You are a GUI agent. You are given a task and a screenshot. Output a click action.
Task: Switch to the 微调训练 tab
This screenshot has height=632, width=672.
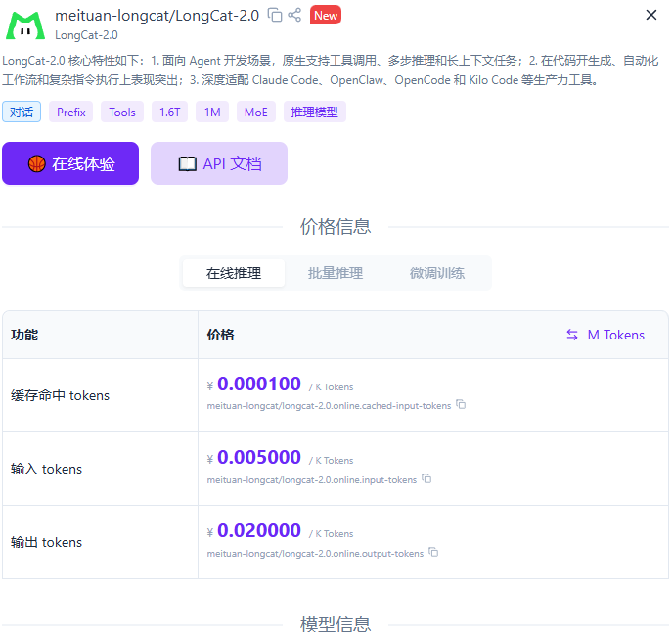coord(436,273)
